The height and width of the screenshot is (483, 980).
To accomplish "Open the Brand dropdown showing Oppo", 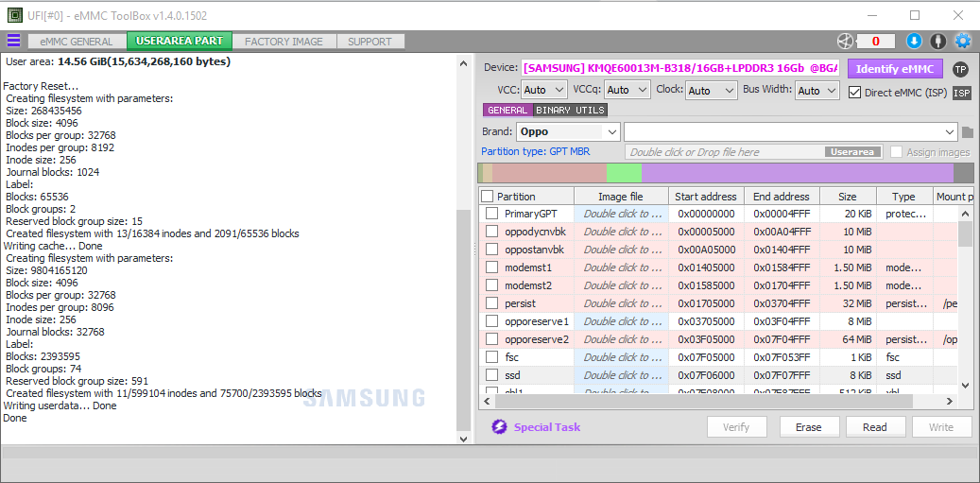I will 568,131.
